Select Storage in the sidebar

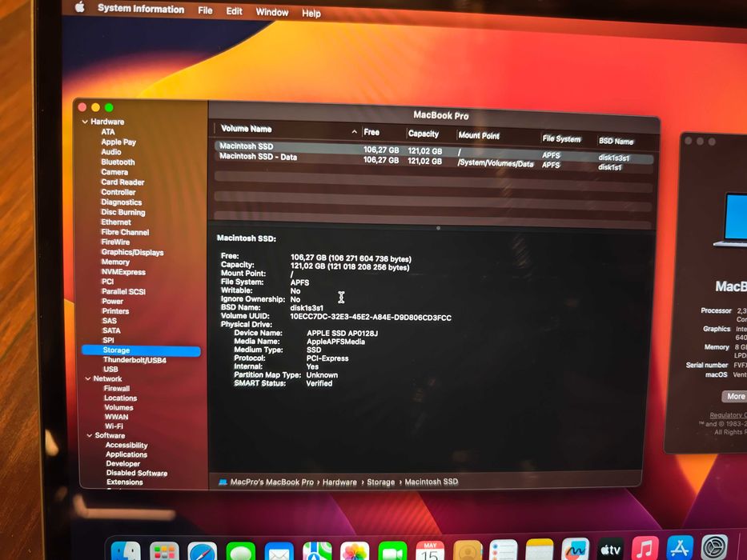141,350
